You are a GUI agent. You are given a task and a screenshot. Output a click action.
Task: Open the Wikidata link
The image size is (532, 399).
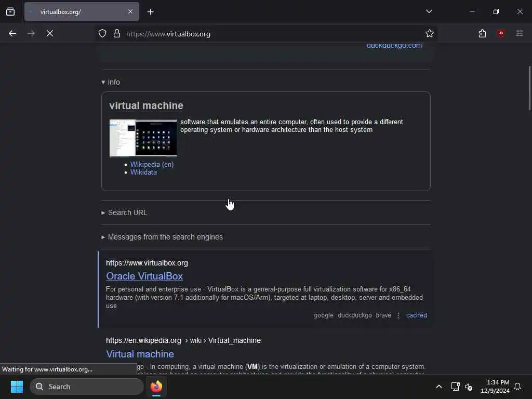(143, 172)
